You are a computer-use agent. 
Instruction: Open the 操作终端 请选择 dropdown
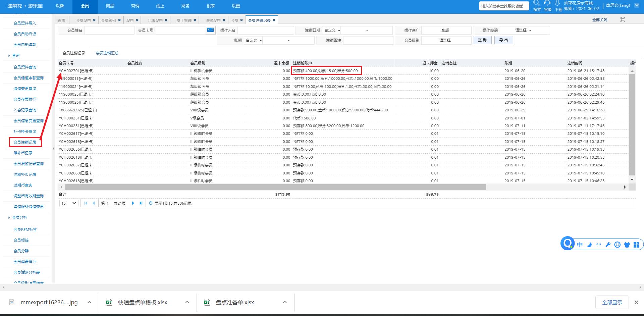tap(525, 30)
